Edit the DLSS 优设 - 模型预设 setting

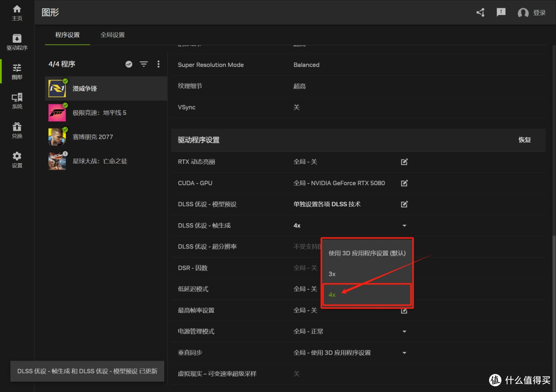[404, 204]
